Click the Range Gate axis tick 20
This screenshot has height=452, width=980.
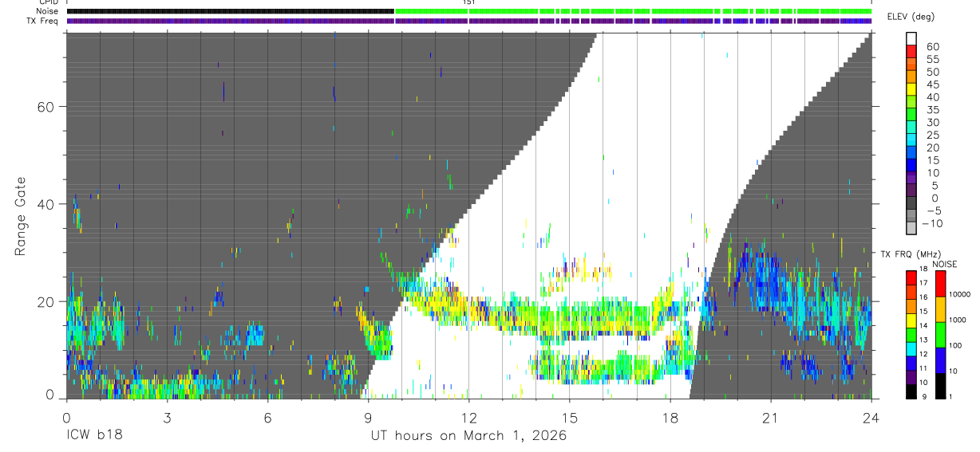click(x=45, y=301)
